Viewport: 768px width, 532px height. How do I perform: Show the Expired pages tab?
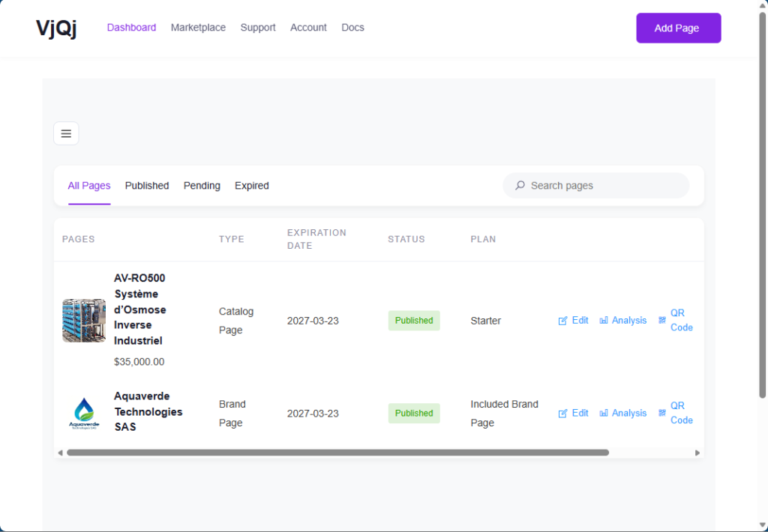pos(251,186)
